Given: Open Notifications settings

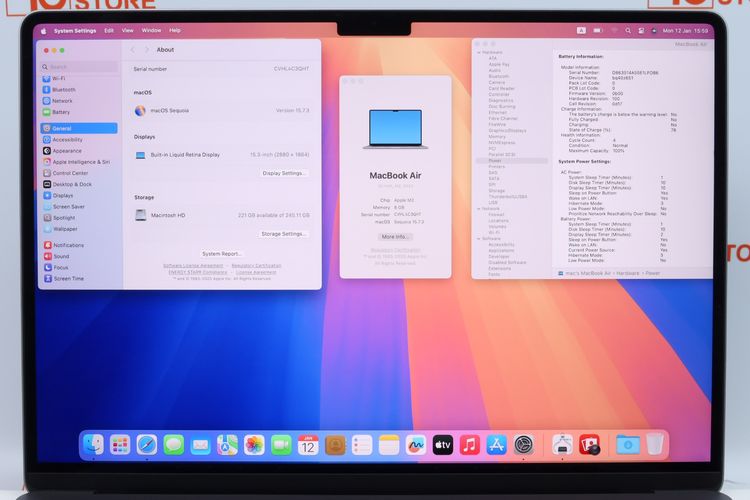Looking at the screenshot, I should pyautogui.click(x=79, y=245).
